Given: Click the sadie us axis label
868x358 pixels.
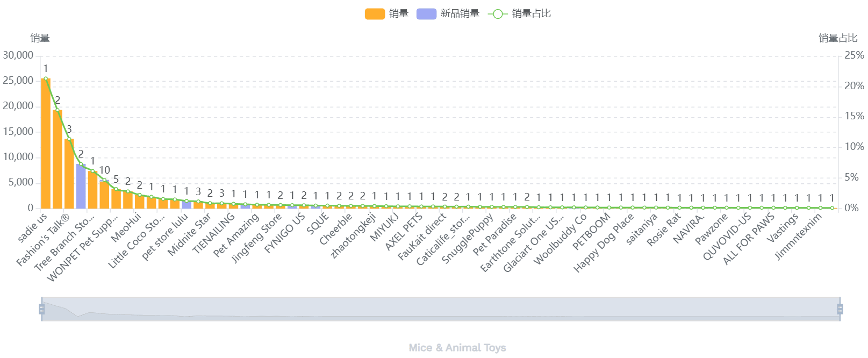Looking at the screenshot, I should pyautogui.click(x=33, y=227).
